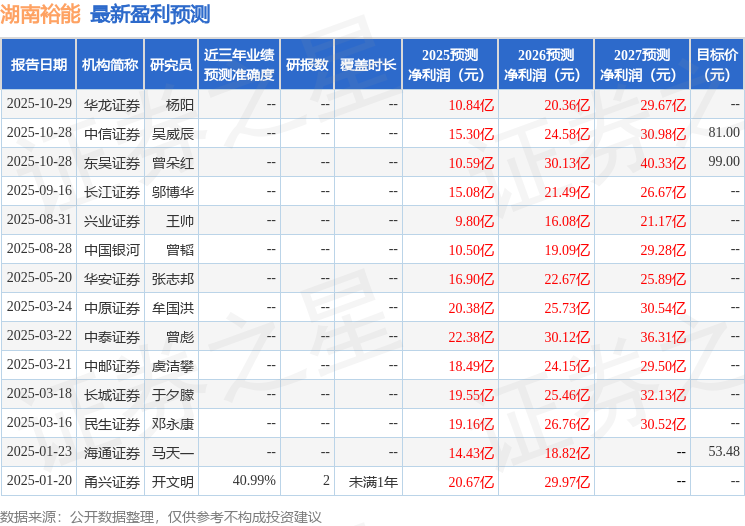Click the 湖南裕能 title text
Image resolution: width=745 pixels, height=526 pixels.
click(40, 14)
